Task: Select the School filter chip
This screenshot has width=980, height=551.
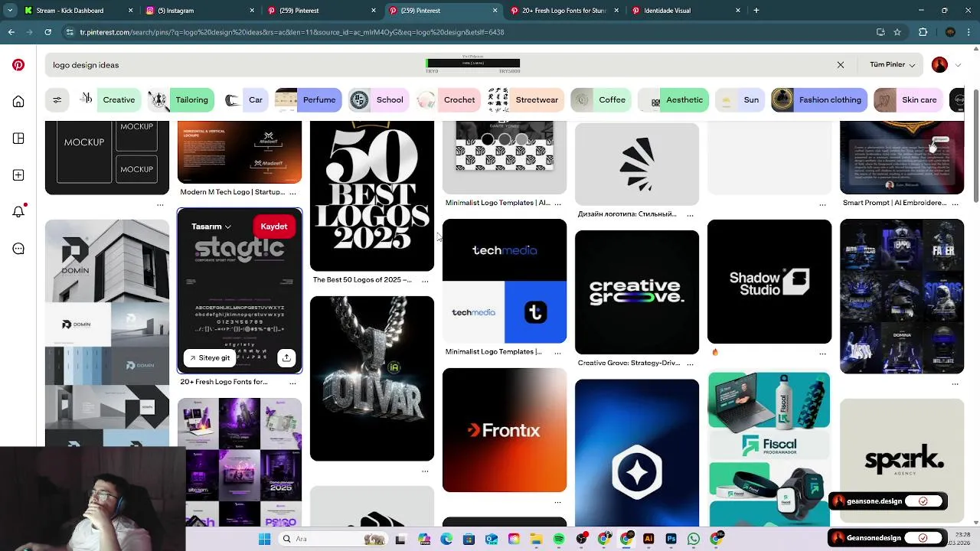Action: pos(378,100)
